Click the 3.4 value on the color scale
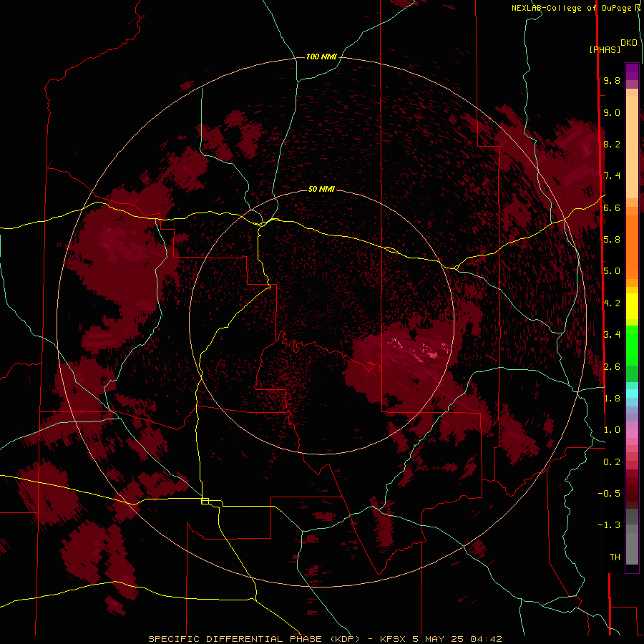This screenshot has height=644, width=644. tap(612, 335)
